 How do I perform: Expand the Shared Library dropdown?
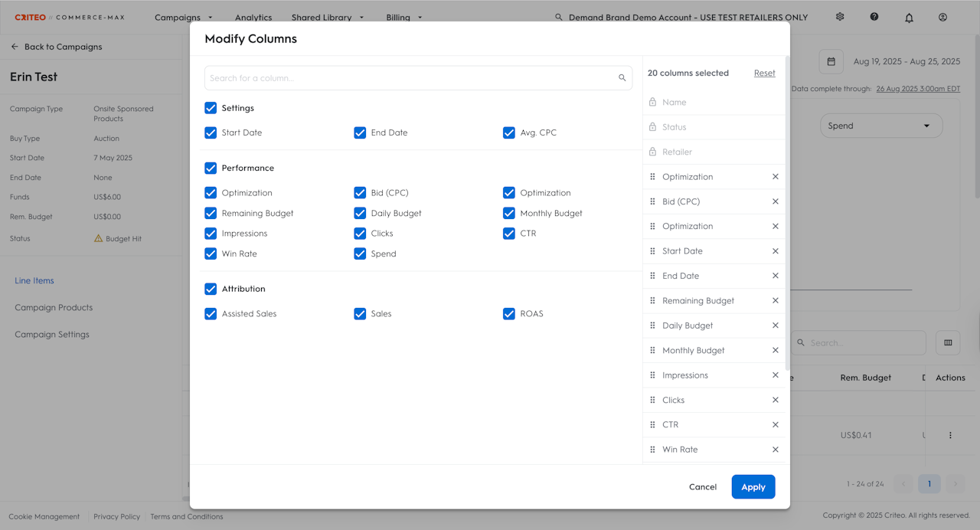tap(328, 18)
